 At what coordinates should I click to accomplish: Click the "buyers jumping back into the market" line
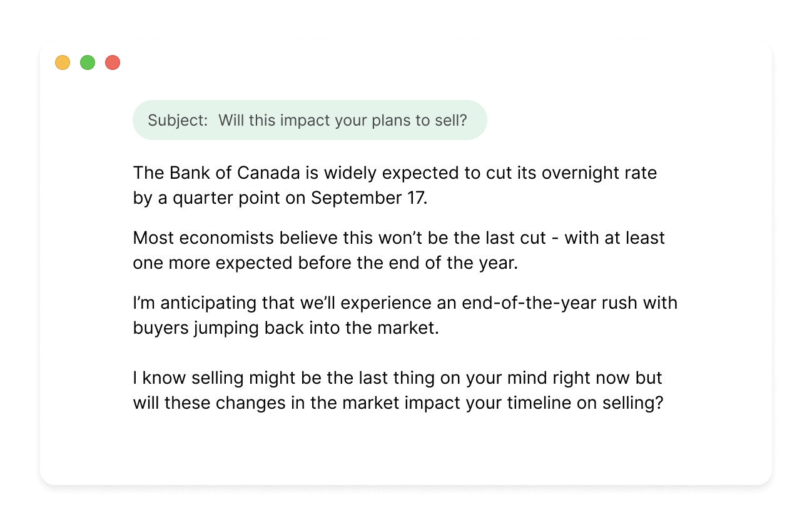point(286,328)
